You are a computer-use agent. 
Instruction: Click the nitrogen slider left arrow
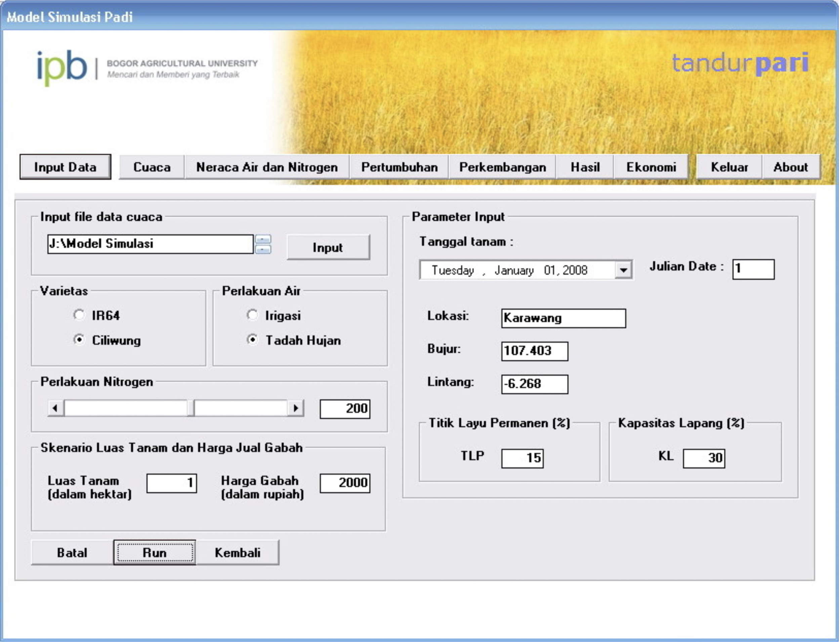[x=55, y=408]
